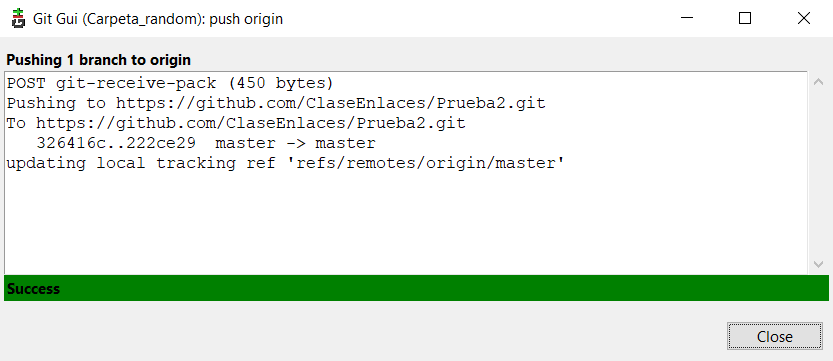The image size is (833, 361).
Task: Close the window with the X icon
Action: [804, 18]
